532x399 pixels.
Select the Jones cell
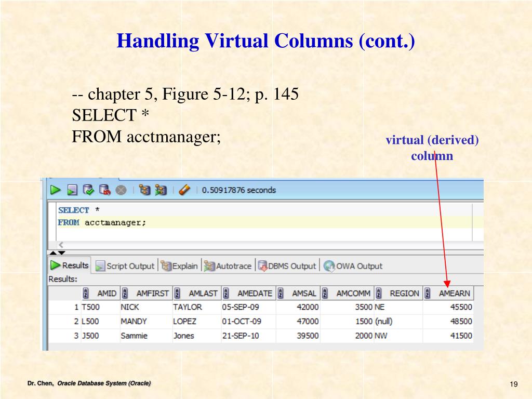point(197,336)
